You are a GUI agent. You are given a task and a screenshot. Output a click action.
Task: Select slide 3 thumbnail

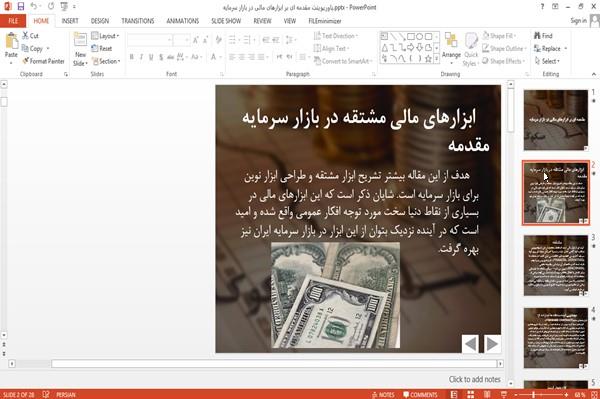556,265
